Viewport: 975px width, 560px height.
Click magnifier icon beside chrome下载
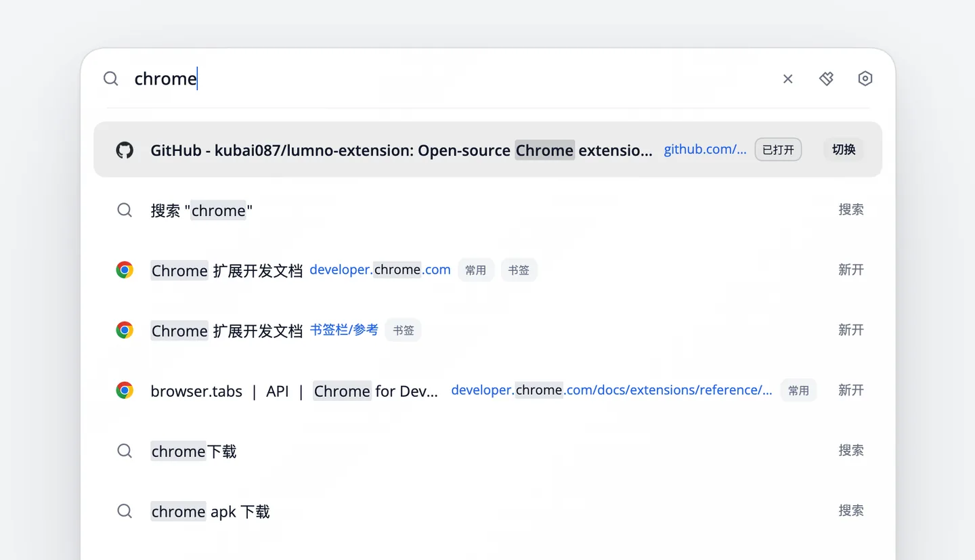[x=125, y=451]
